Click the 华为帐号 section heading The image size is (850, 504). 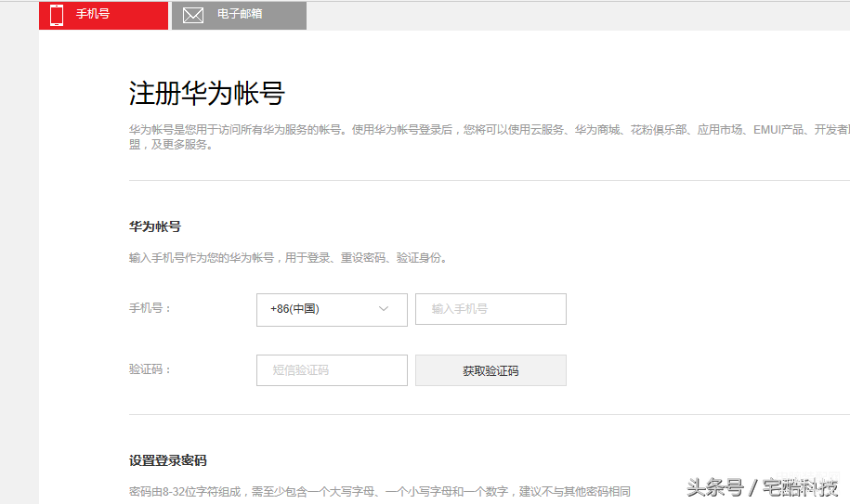point(155,226)
